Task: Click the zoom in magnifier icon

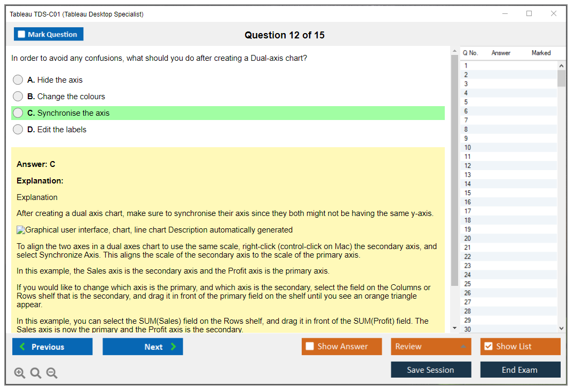Action: tap(20, 373)
